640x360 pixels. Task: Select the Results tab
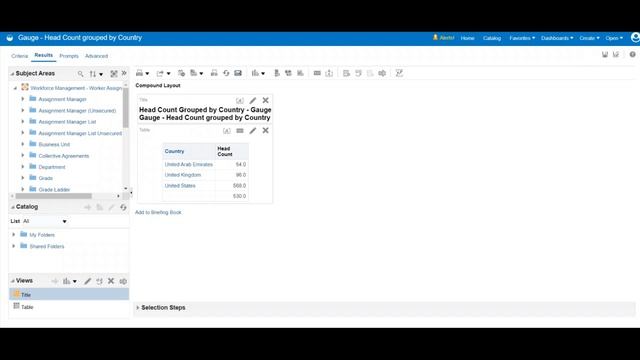point(44,55)
